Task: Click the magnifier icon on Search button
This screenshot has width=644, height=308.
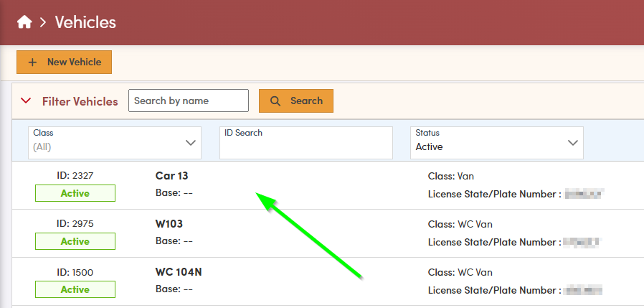Action: coord(275,101)
